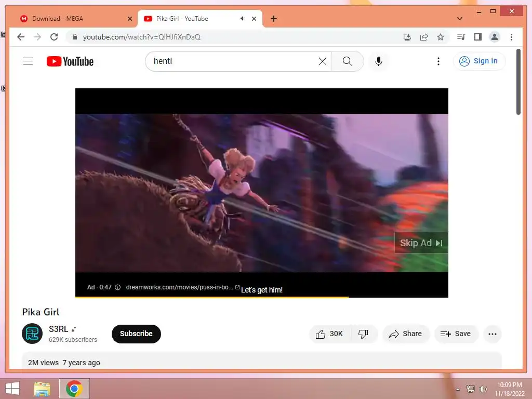Open Chrome media controls icon
532x399 pixels.
pos(461,37)
